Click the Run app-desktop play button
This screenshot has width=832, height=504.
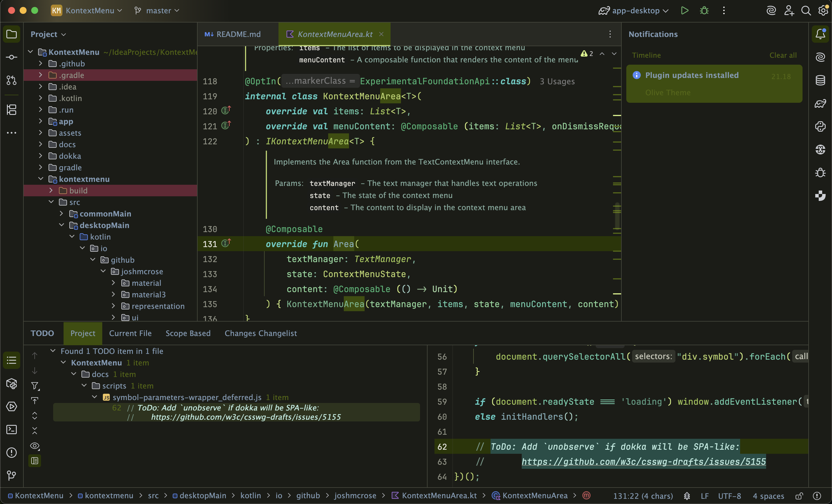point(684,10)
